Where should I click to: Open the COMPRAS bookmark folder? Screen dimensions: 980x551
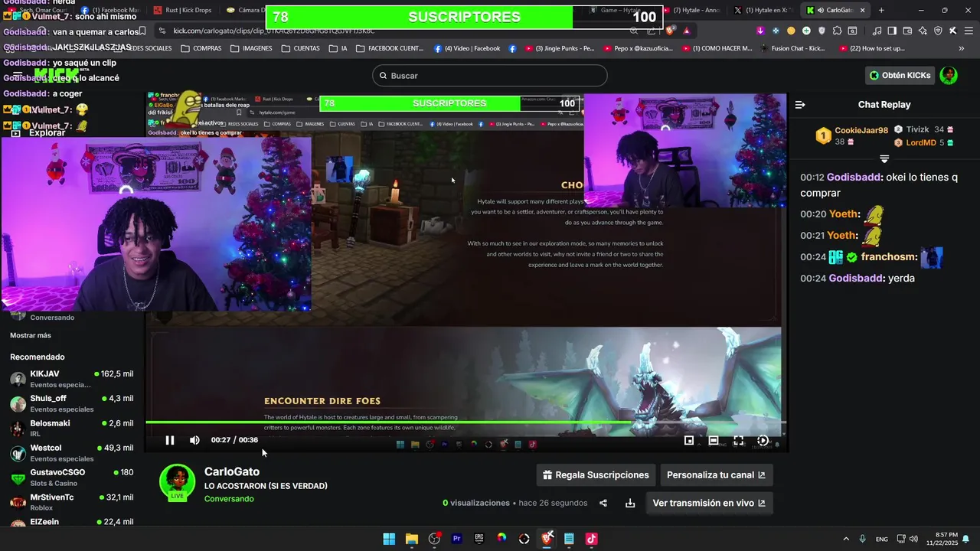tap(201, 48)
